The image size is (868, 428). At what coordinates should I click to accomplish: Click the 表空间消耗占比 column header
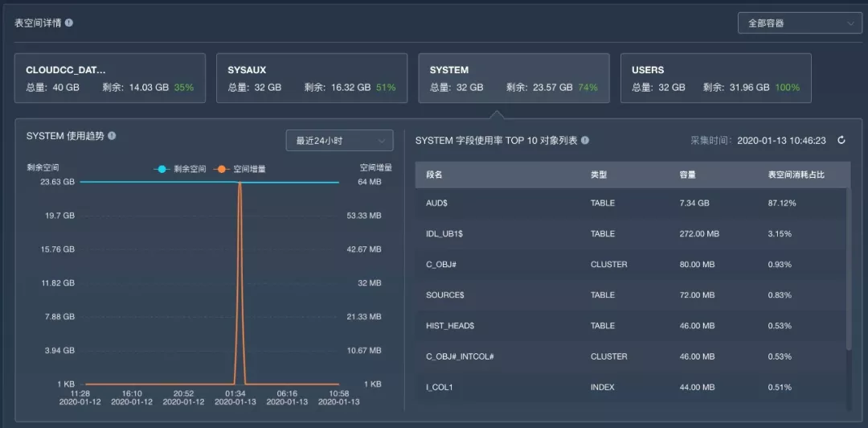[x=796, y=175]
